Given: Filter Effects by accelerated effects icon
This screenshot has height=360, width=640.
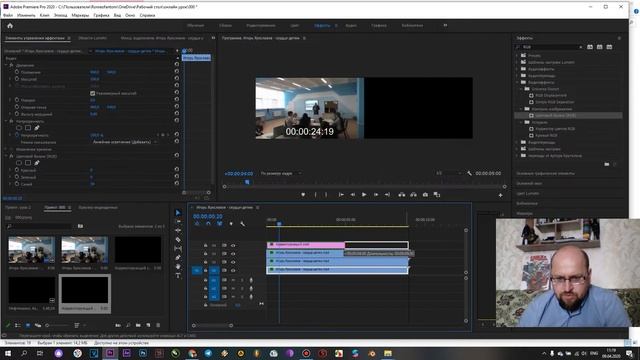Looking at the screenshot, I should coord(590,47).
